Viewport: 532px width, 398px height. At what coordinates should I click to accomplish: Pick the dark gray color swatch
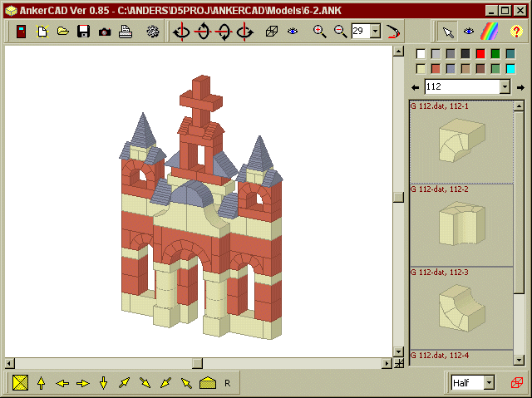coord(451,53)
